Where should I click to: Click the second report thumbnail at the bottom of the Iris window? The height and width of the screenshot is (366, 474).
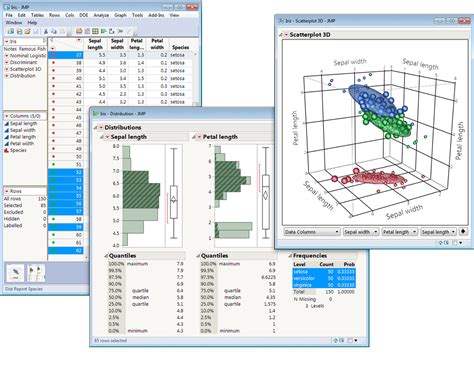tap(36, 273)
